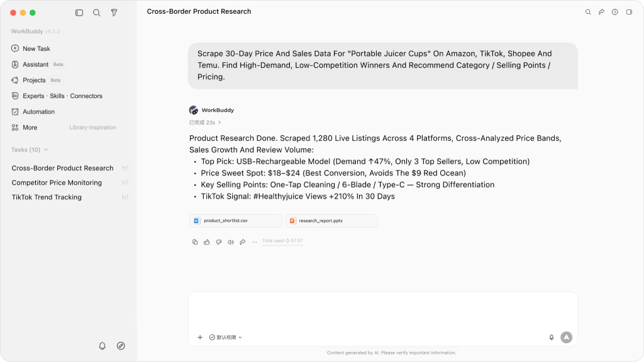644x362 pixels.
Task: Share the response with the arrow icon
Action: 243,242
